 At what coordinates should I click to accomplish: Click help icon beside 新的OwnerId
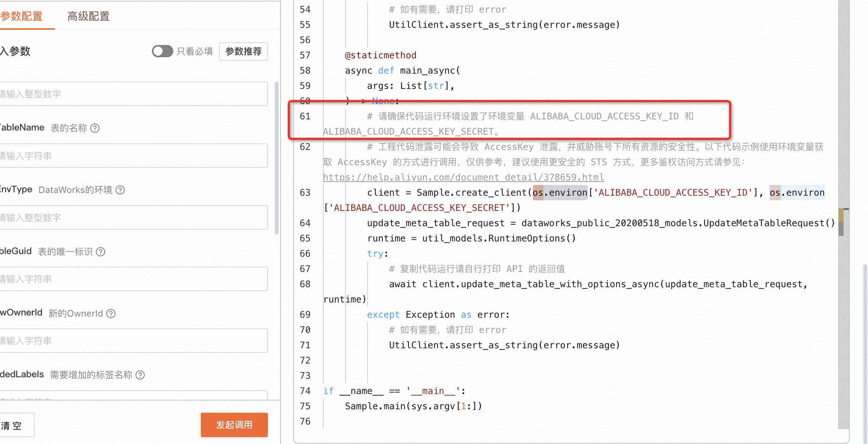point(111,314)
